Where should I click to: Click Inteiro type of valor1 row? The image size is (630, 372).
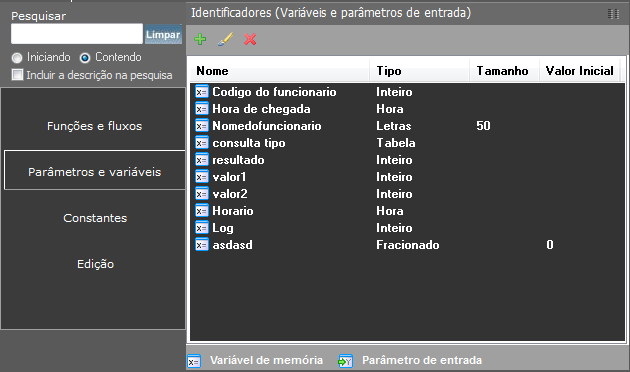click(x=394, y=177)
